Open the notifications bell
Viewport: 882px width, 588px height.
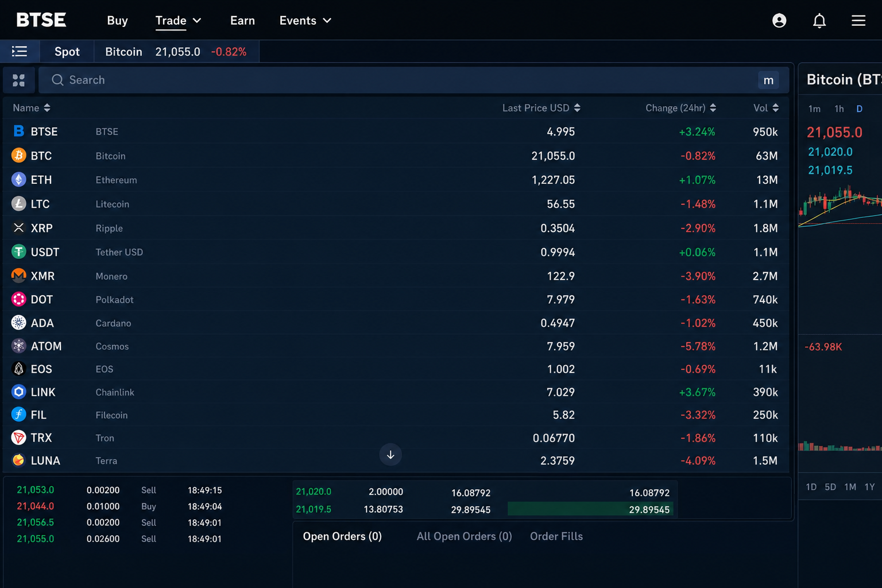[x=819, y=21]
